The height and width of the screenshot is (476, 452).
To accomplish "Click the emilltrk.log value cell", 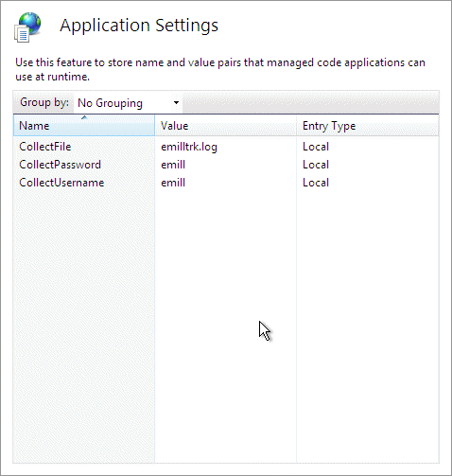I will tap(189, 147).
